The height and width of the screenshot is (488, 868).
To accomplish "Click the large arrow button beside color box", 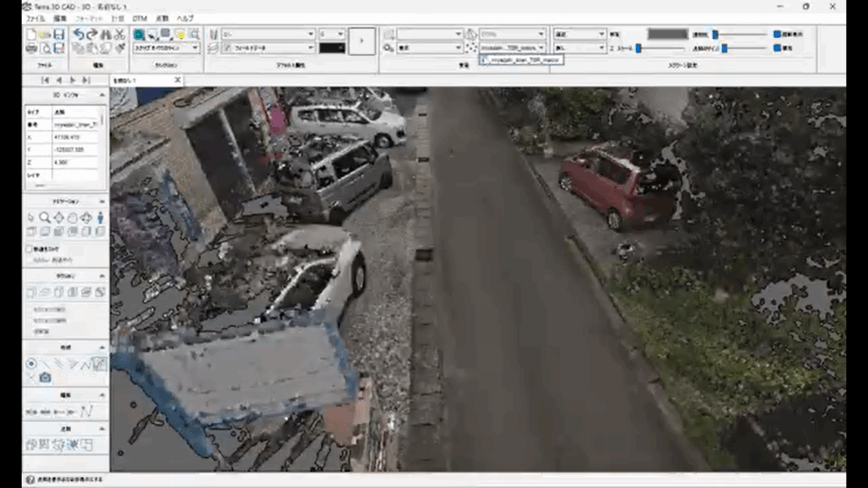I will point(361,41).
